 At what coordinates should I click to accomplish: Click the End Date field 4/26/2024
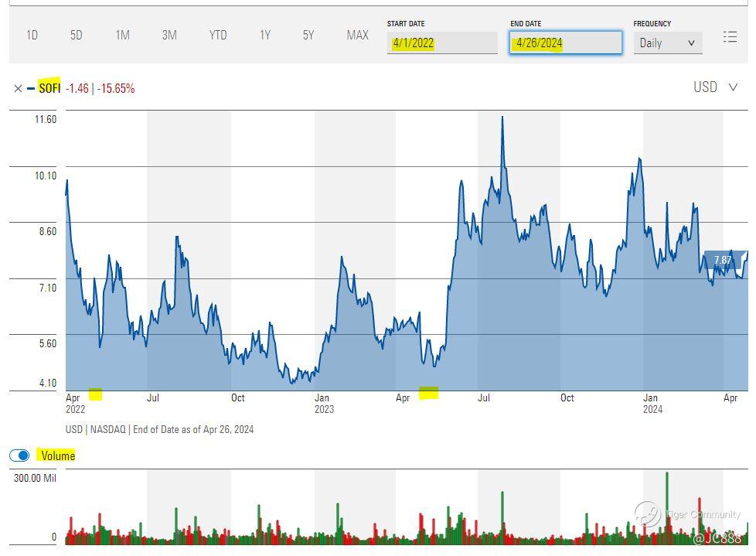566,43
